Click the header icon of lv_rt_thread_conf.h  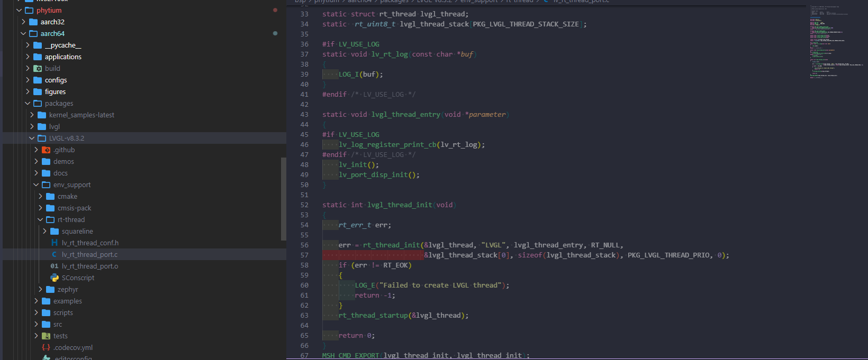coord(55,243)
